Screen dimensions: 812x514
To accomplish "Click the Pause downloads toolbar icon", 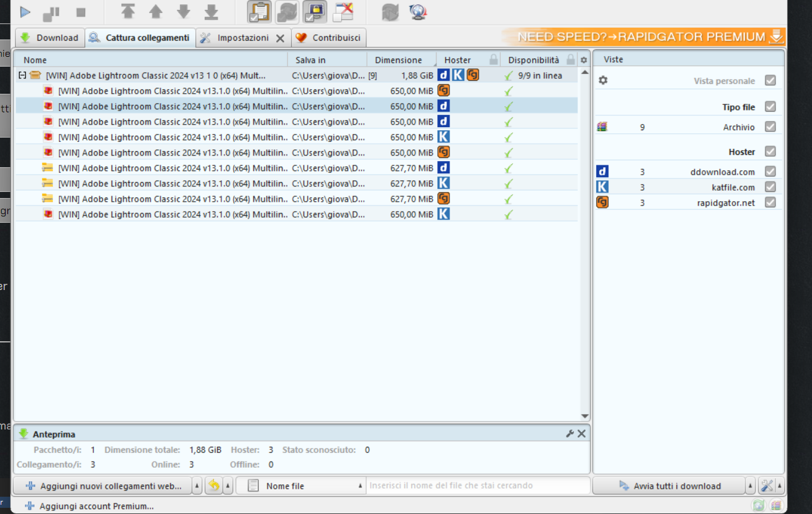I will click(51, 12).
